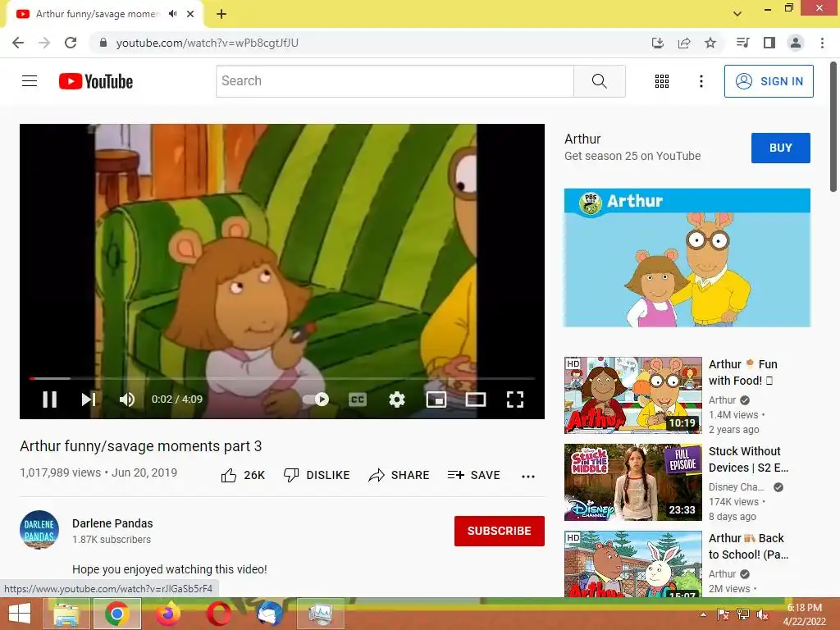View site information padlock

pos(103,43)
